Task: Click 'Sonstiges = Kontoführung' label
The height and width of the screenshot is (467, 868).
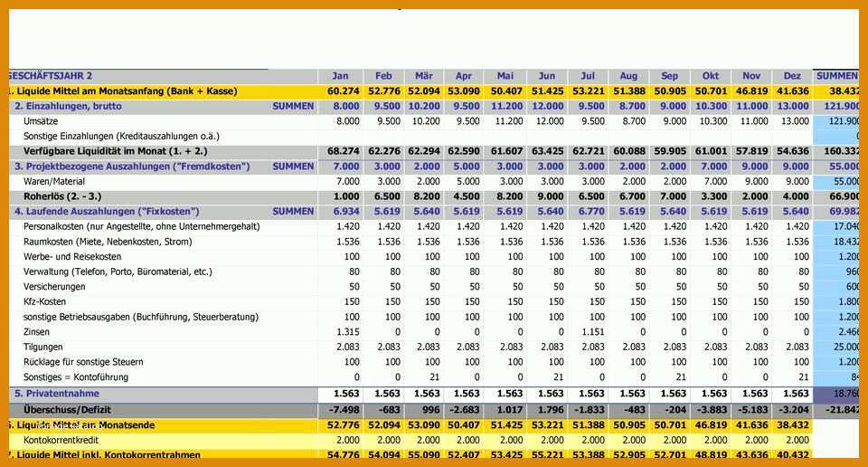Action: (x=76, y=376)
